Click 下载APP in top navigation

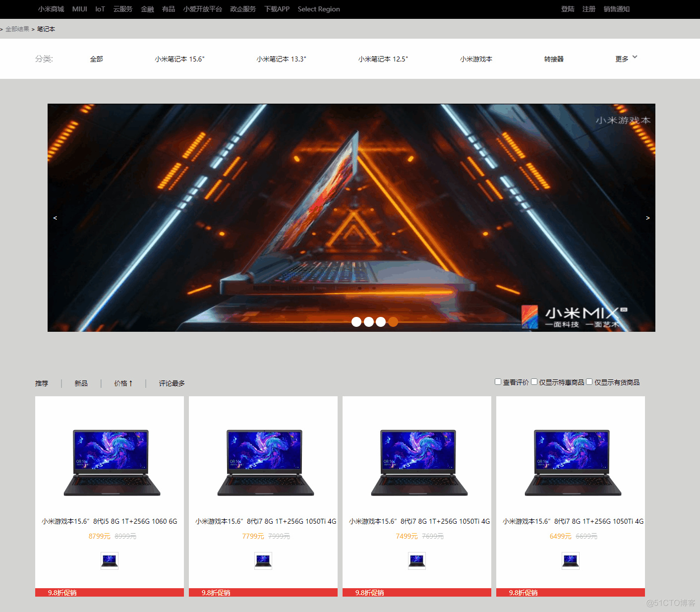pos(277,9)
